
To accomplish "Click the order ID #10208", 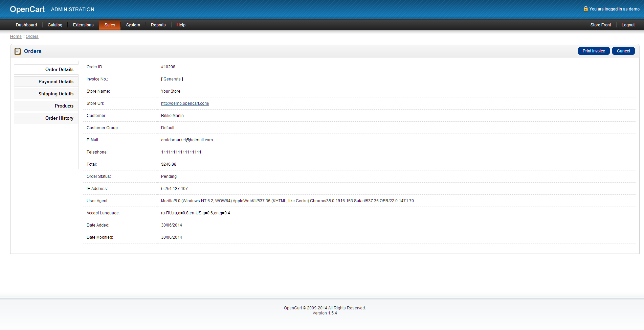I will [x=168, y=67].
